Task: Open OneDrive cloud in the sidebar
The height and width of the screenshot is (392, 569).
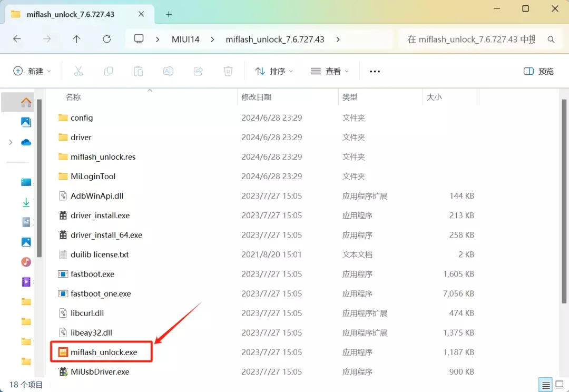Action: click(x=26, y=142)
